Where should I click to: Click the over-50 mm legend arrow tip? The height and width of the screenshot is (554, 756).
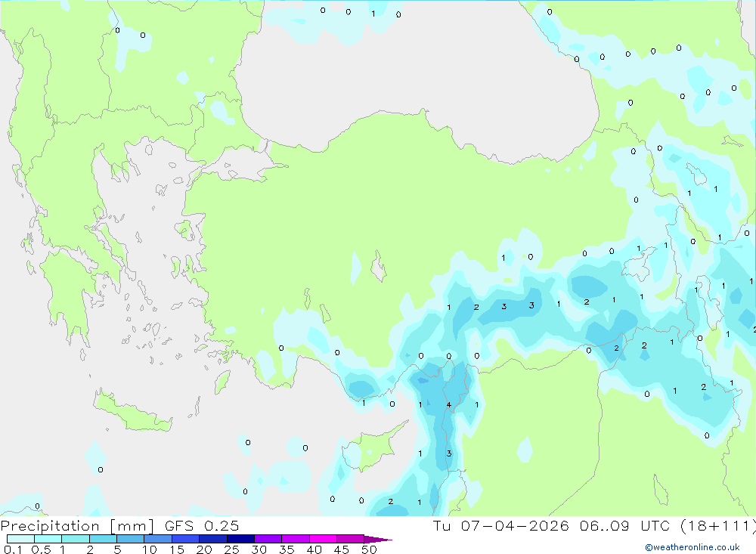coord(379,539)
